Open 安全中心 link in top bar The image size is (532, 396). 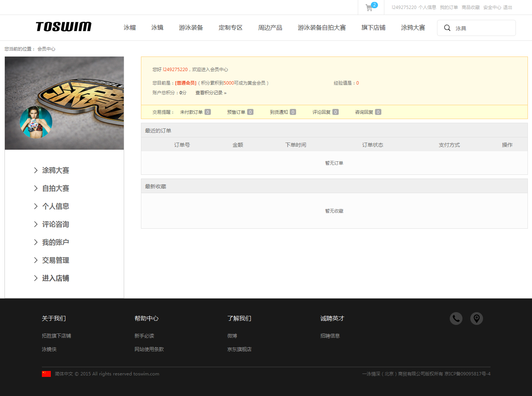(x=492, y=7)
